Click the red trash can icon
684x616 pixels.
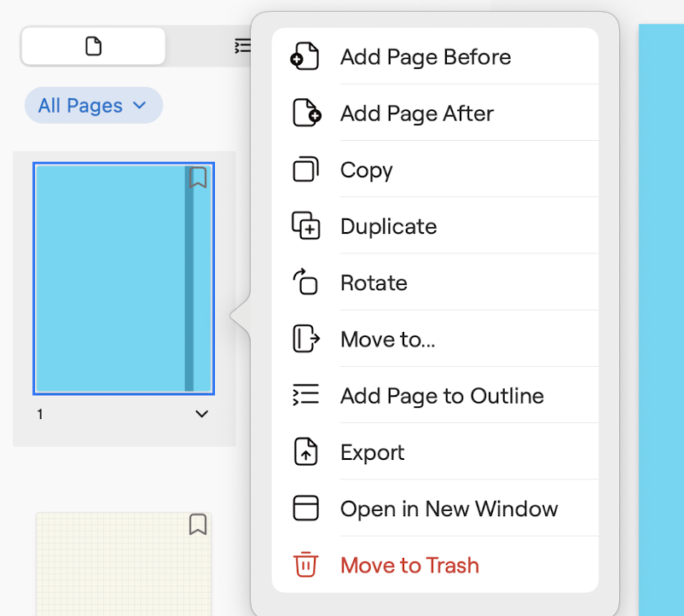305,565
